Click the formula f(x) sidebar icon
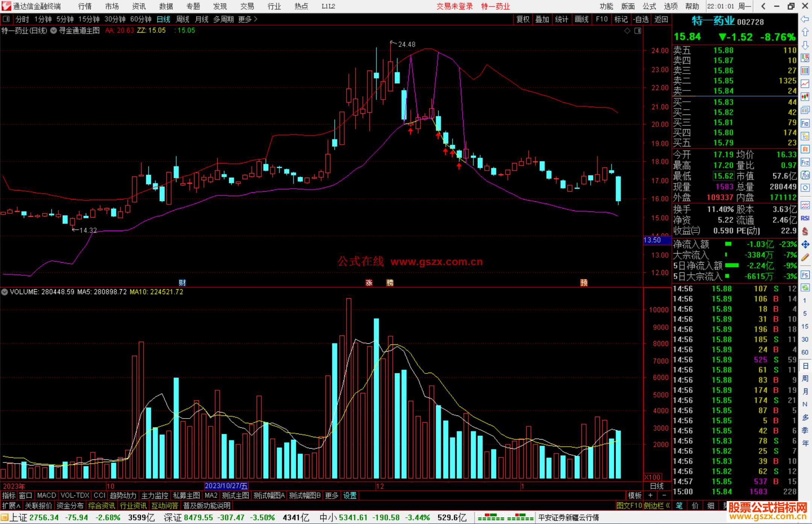 [x=805, y=175]
